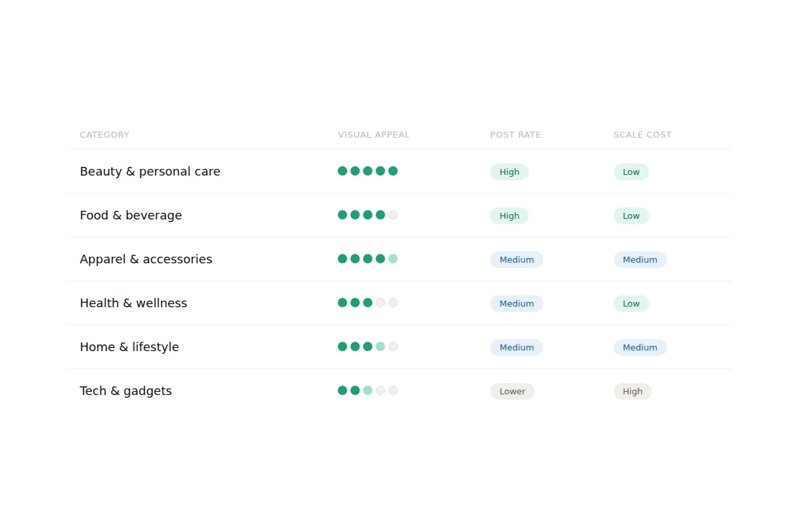The image size is (798, 532).
Task: Toggle the first dot in Apparel & accessories rating
Action: click(x=342, y=259)
